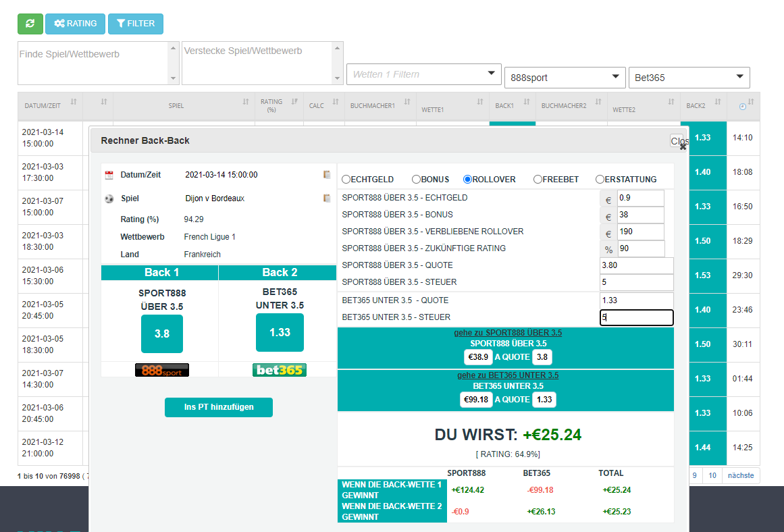This screenshot has height=532, width=784.
Task: Click the Back 1 odds box 3.8
Action: (162, 334)
